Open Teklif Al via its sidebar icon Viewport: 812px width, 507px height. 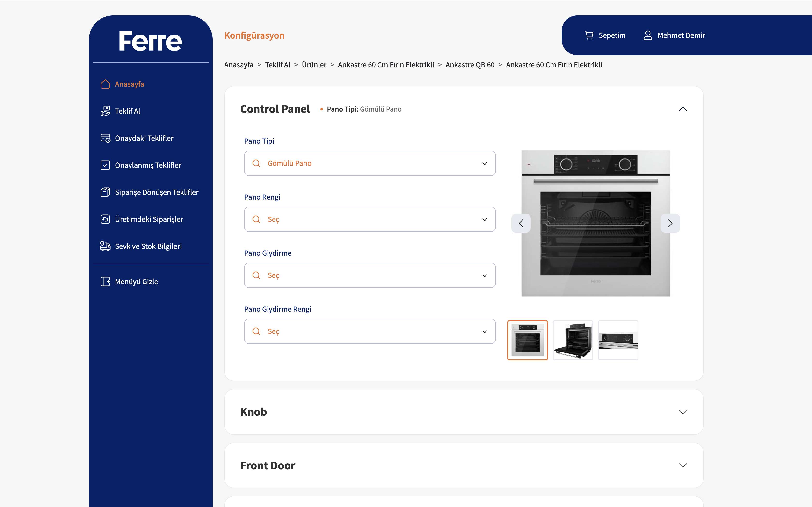pyautogui.click(x=105, y=111)
